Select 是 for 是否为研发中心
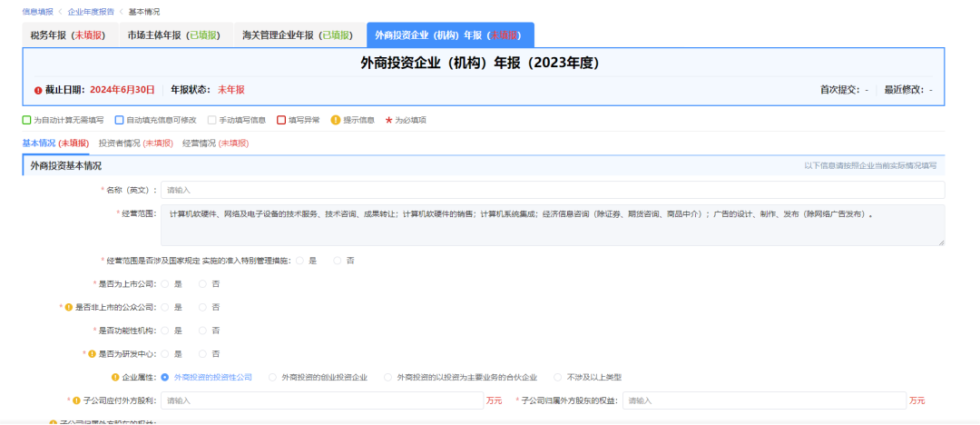The width and height of the screenshot is (980, 425). point(165,353)
